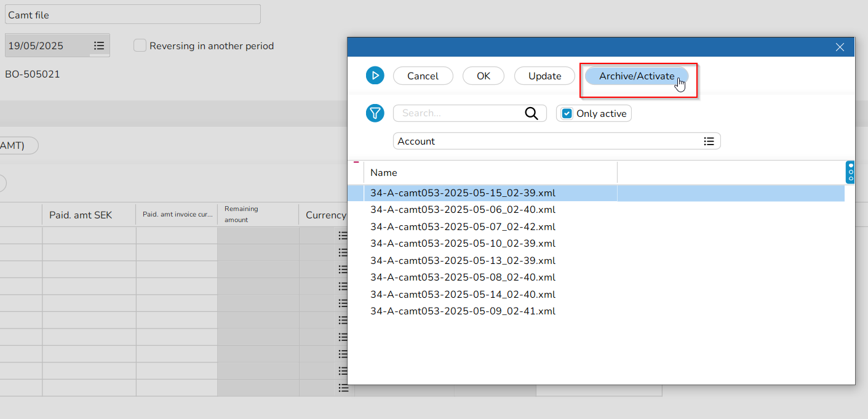Open the Account field list icon
The image size is (868, 419).
pos(709,142)
